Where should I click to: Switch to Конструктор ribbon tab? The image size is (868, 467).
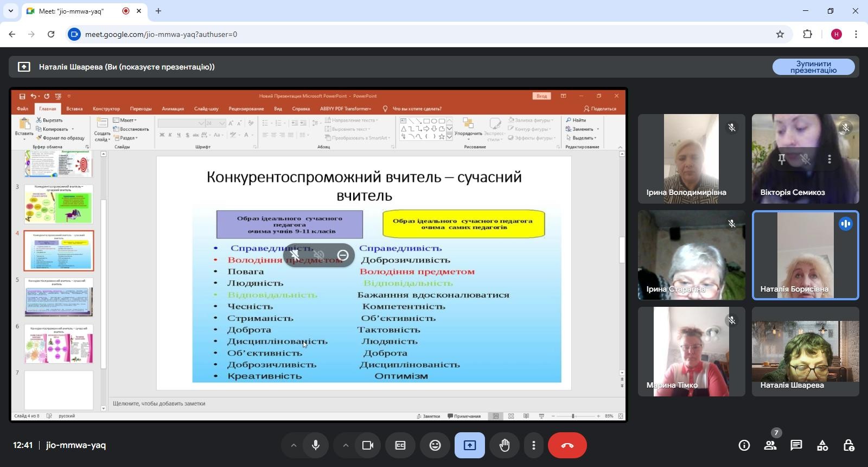pyautogui.click(x=106, y=109)
